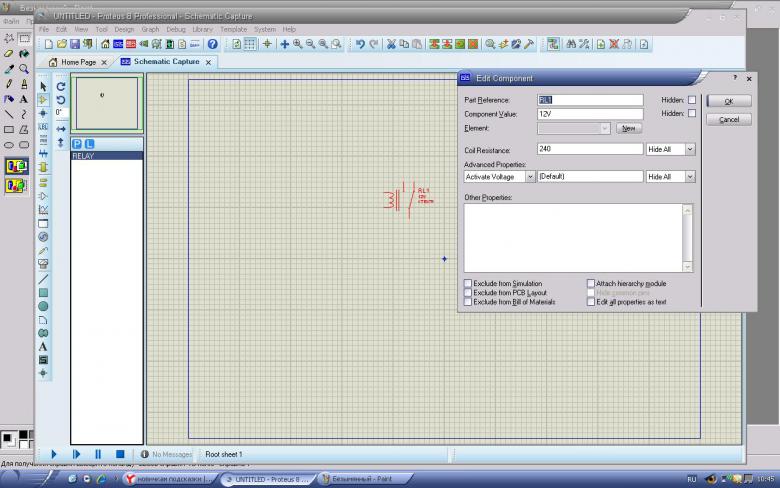
Task: Click the Step simulation button
Action: point(76,454)
